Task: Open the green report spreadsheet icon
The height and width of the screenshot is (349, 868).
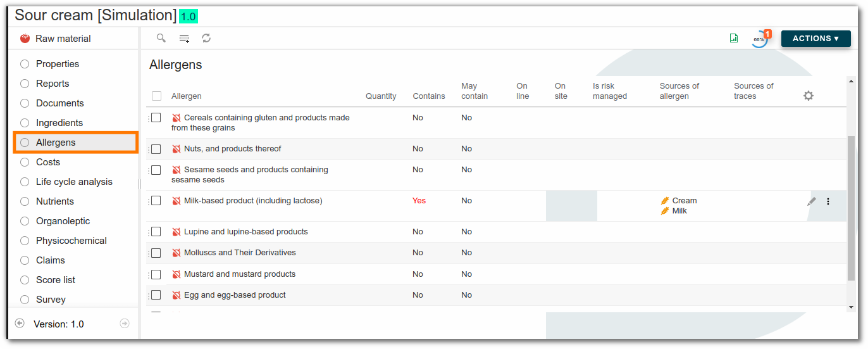Action: 734,39
